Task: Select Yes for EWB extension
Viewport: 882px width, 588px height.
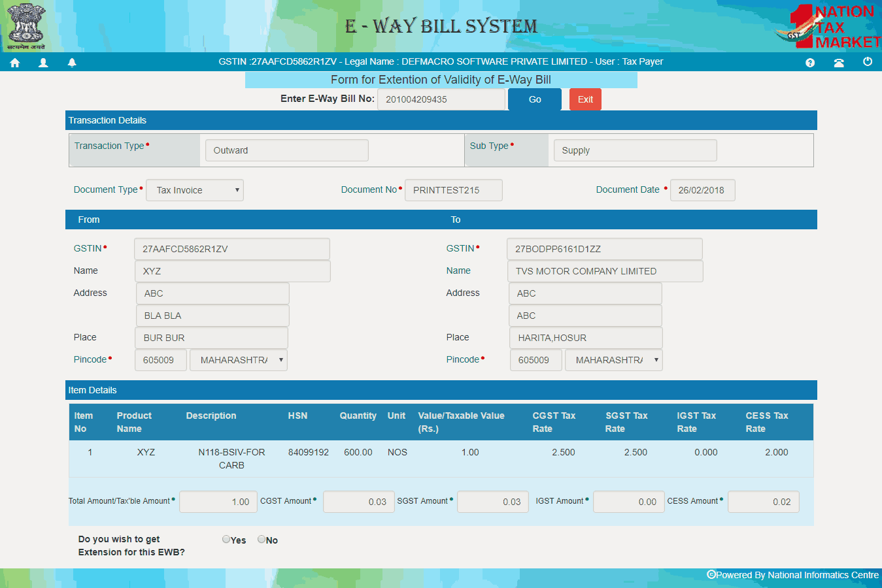Action: pyautogui.click(x=226, y=539)
